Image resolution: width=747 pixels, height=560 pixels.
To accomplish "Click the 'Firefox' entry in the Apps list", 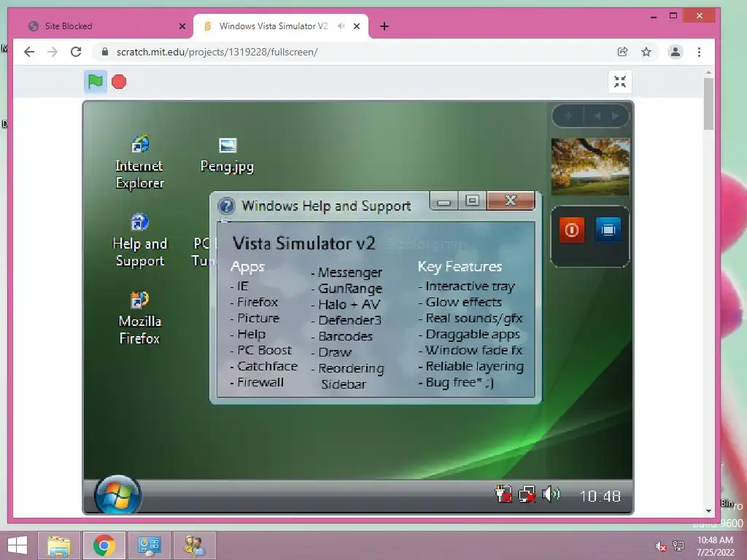I will click(x=258, y=303).
